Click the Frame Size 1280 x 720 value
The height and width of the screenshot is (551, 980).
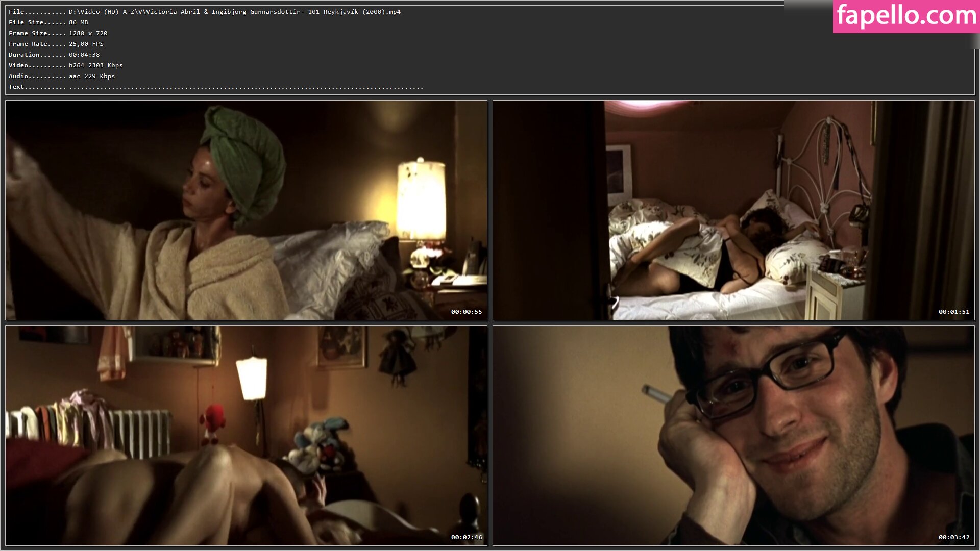tap(88, 33)
